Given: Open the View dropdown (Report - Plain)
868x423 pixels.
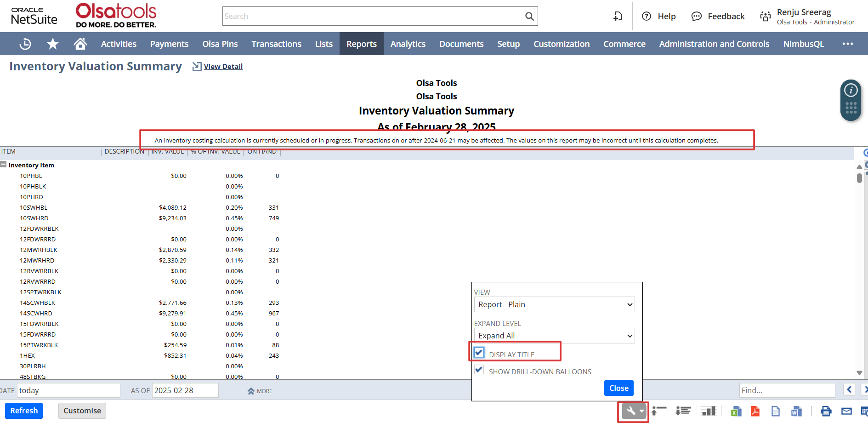Looking at the screenshot, I should click(554, 304).
